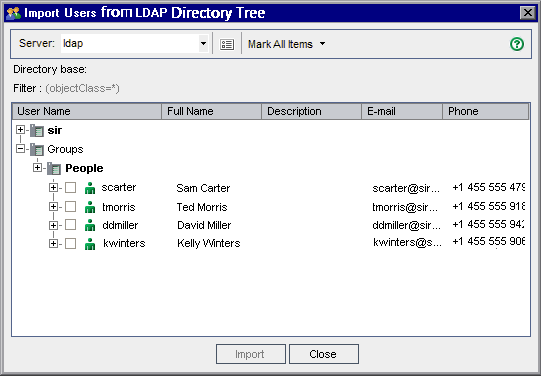The height and width of the screenshot is (376, 541).
Task: Select the tmorris user name
Action: point(119,207)
